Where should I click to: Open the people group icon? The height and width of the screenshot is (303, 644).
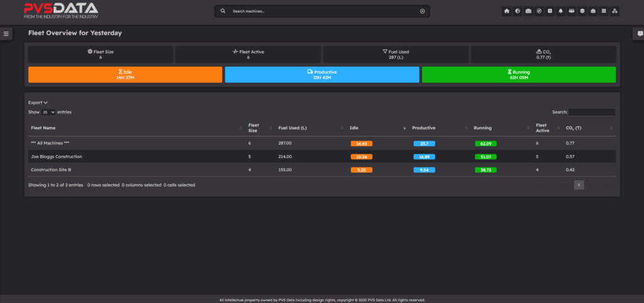coord(571,11)
